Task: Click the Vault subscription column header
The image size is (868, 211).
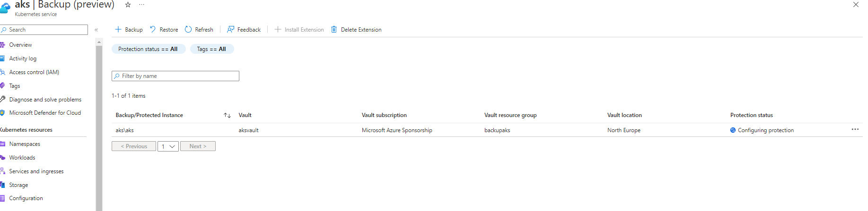Action: click(384, 115)
